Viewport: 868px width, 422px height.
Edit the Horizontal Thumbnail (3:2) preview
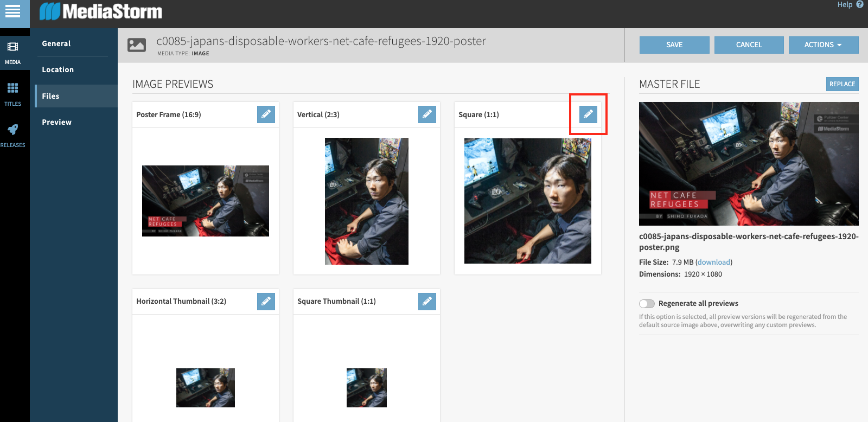[266, 301]
